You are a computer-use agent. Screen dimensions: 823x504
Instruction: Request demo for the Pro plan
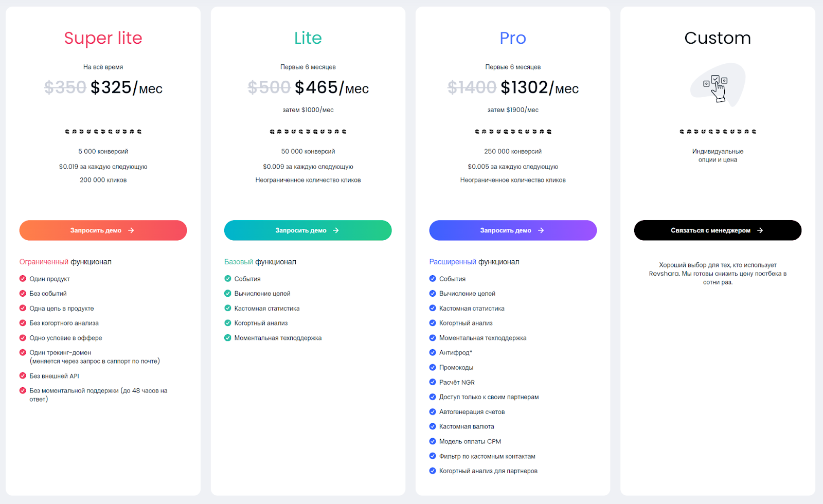click(x=513, y=230)
